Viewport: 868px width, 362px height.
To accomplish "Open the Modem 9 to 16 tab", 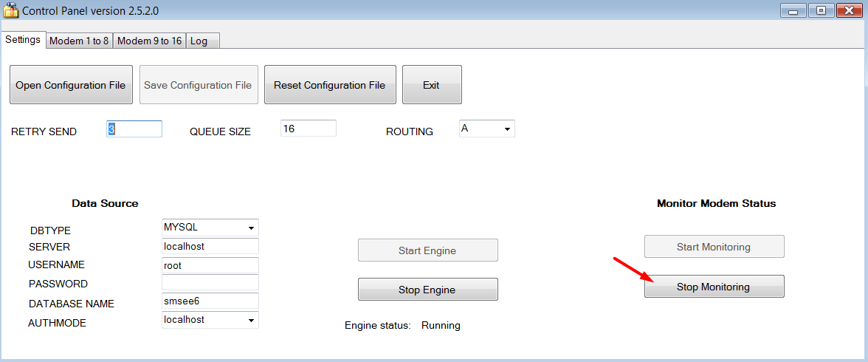I will (x=149, y=41).
